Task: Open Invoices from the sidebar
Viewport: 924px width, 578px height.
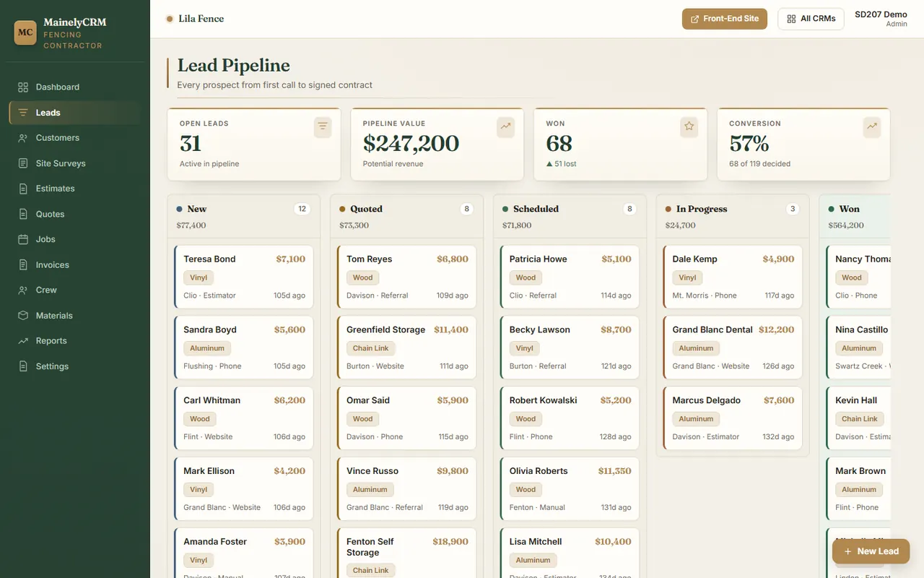Action: tap(75, 265)
